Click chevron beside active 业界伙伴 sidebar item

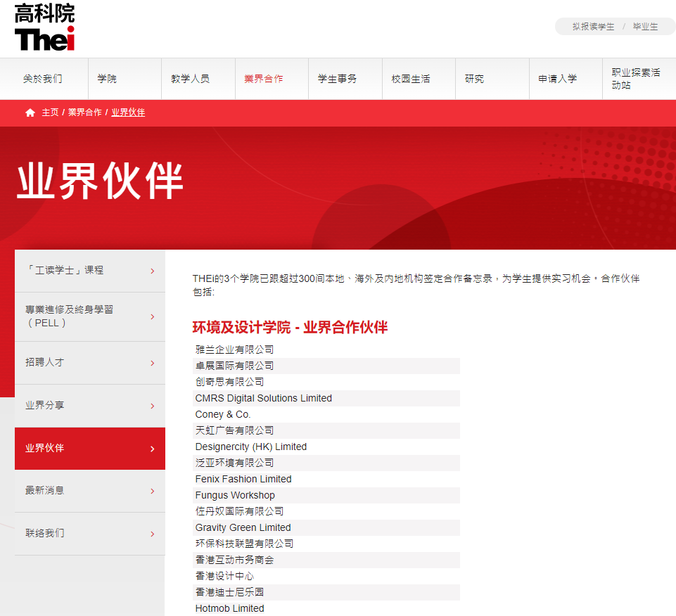(x=153, y=449)
